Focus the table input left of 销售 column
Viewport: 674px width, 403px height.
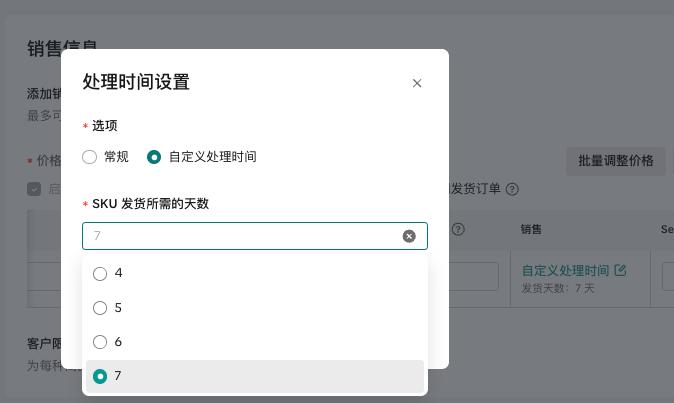click(473, 277)
